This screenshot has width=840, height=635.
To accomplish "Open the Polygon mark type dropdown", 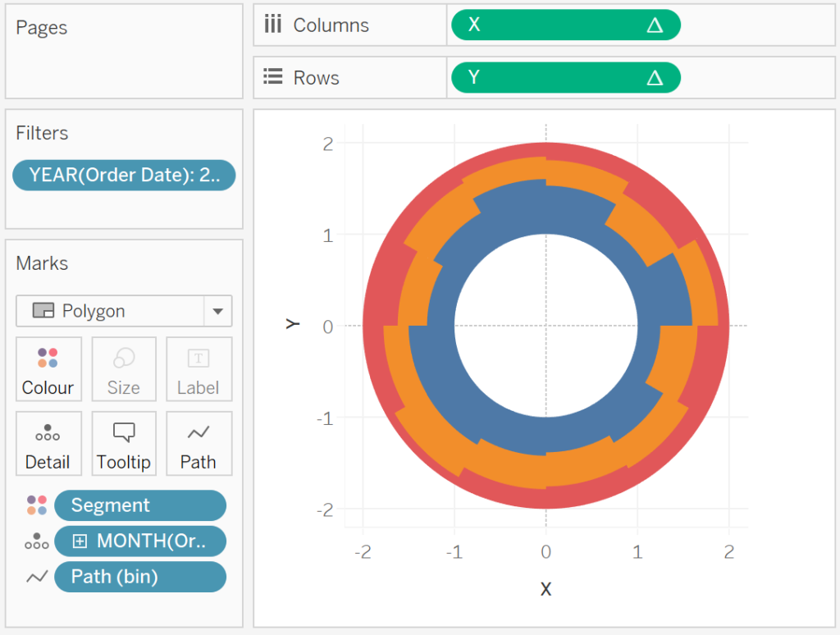I will [124, 311].
